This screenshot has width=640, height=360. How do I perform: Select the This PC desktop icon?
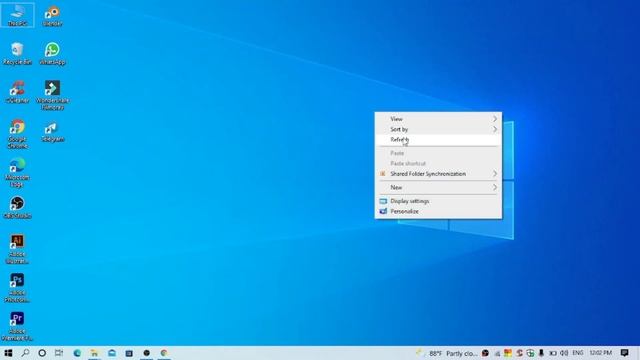(17, 15)
